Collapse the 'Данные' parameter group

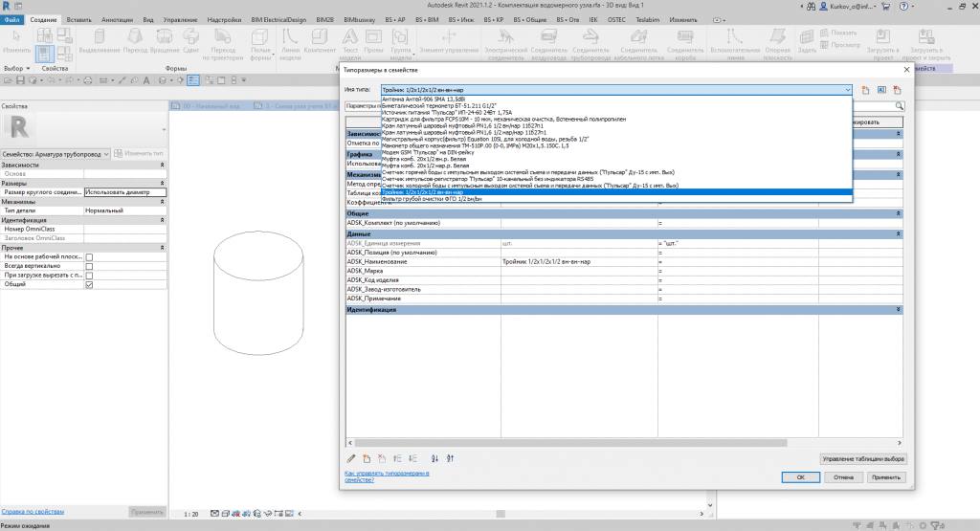click(x=898, y=233)
